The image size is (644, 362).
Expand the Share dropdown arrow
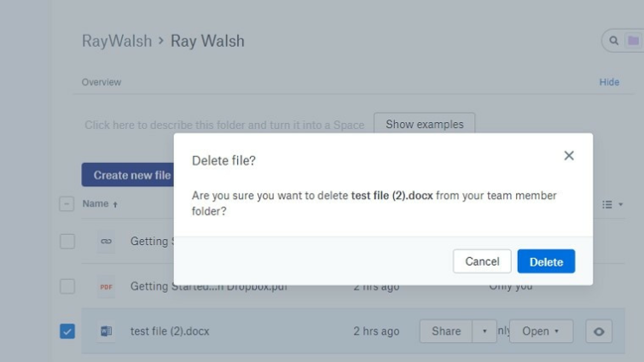(x=484, y=331)
